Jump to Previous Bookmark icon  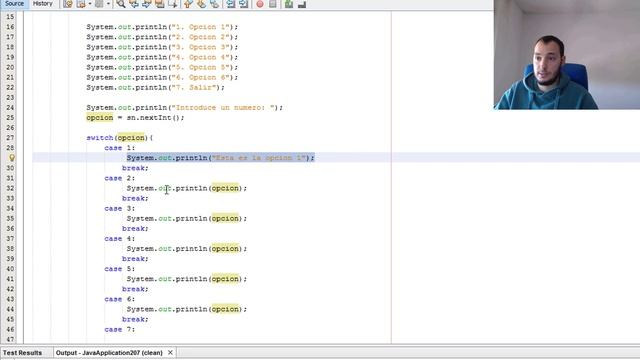point(188,4)
